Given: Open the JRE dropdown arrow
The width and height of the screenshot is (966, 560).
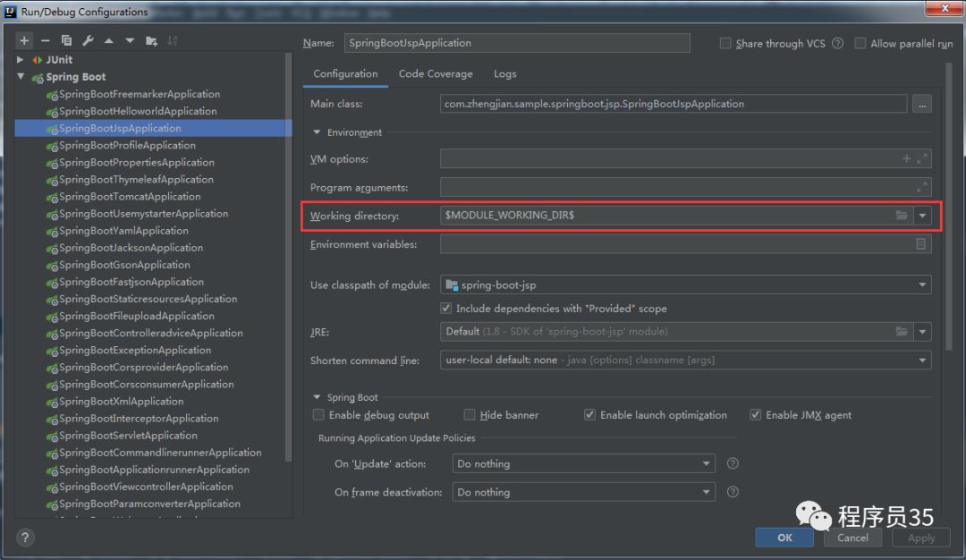Looking at the screenshot, I should (x=922, y=332).
